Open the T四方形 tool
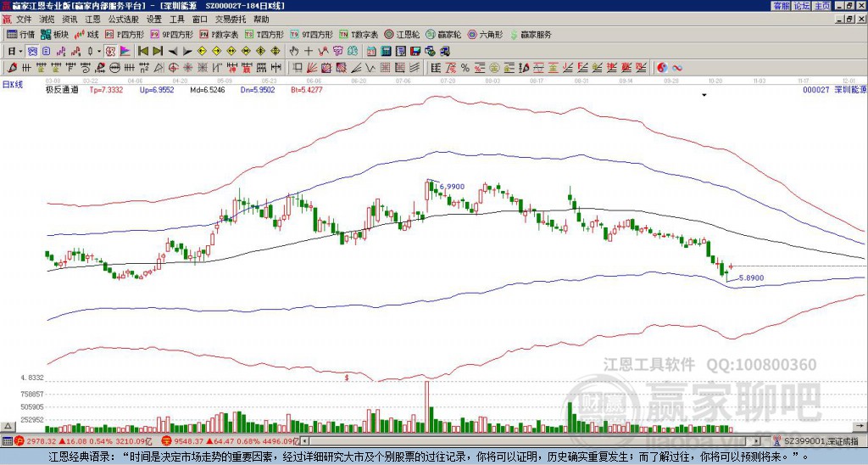Image resolution: width=868 pixels, height=465 pixels. [264, 34]
